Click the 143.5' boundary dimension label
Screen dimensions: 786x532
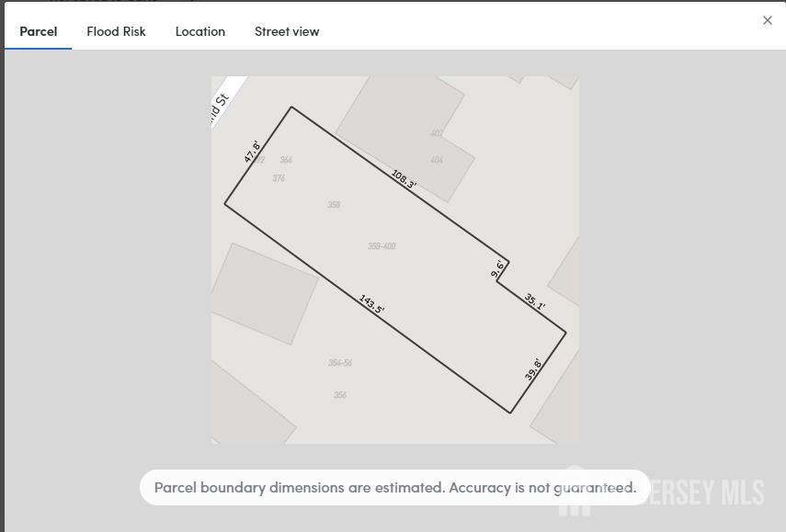(371, 304)
